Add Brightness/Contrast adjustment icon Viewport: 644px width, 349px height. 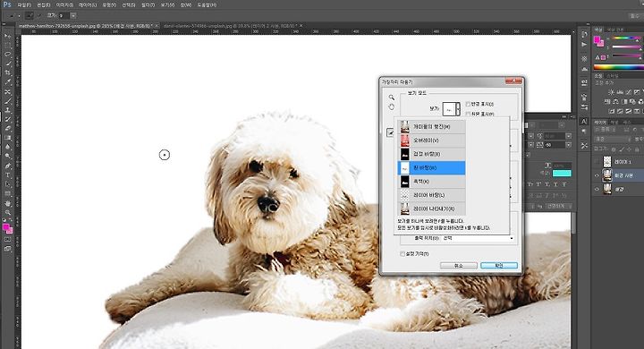(611, 92)
